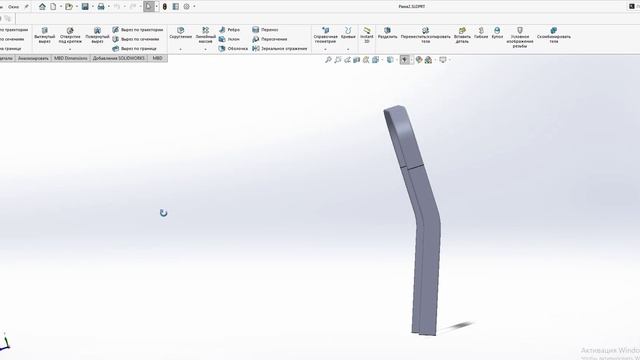Switch to MBD tab

[157, 58]
